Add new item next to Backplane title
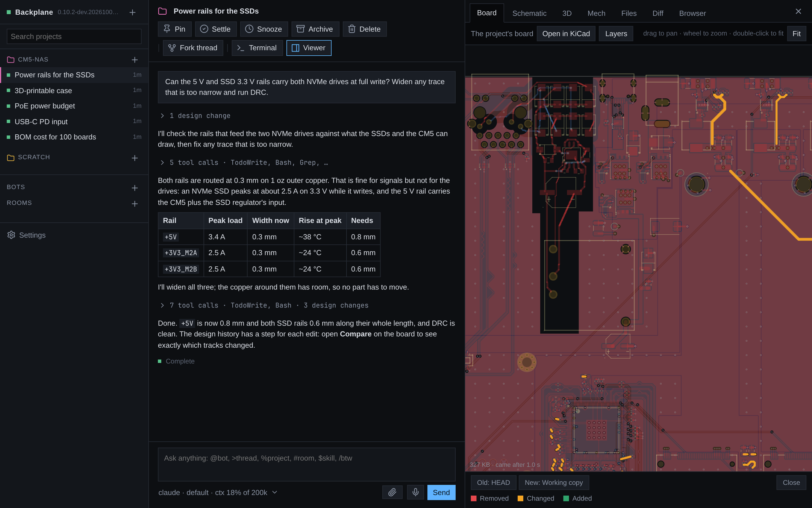The image size is (812, 508). (132, 12)
